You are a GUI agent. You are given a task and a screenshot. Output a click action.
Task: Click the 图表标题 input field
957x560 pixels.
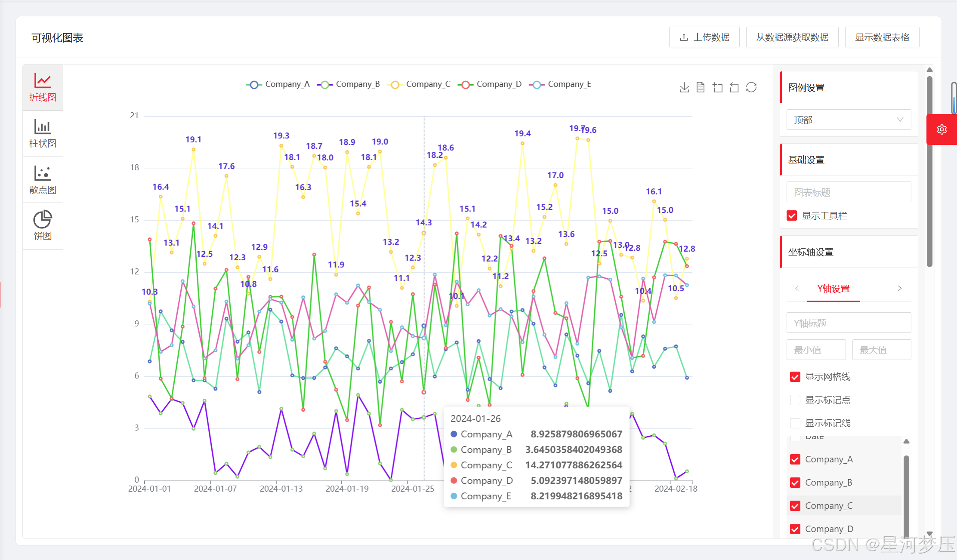[849, 192]
